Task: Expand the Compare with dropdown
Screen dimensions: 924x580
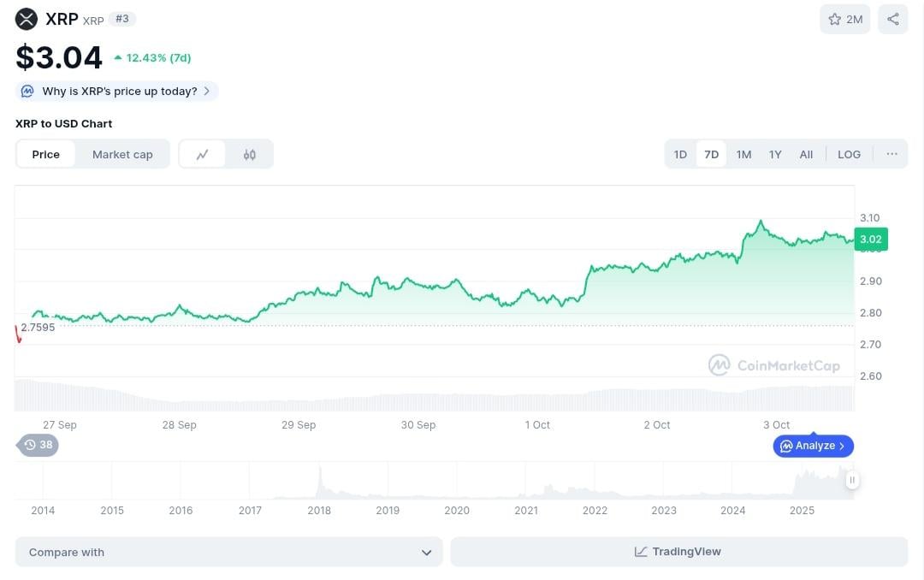Action: pyautogui.click(x=228, y=553)
